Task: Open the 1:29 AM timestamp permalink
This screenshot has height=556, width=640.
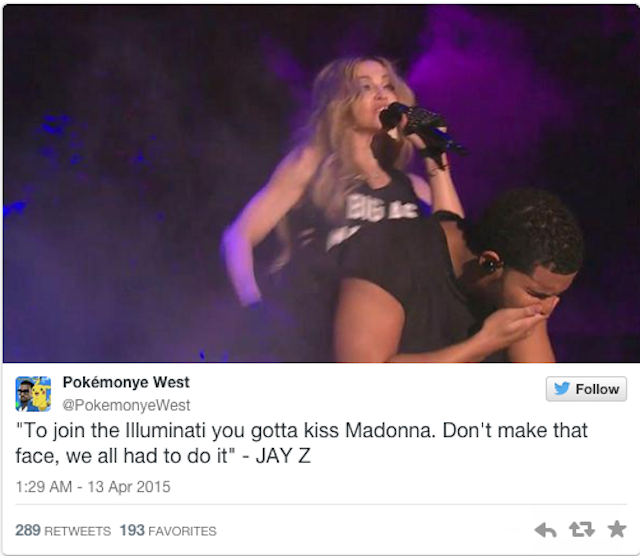Action: 44,487
